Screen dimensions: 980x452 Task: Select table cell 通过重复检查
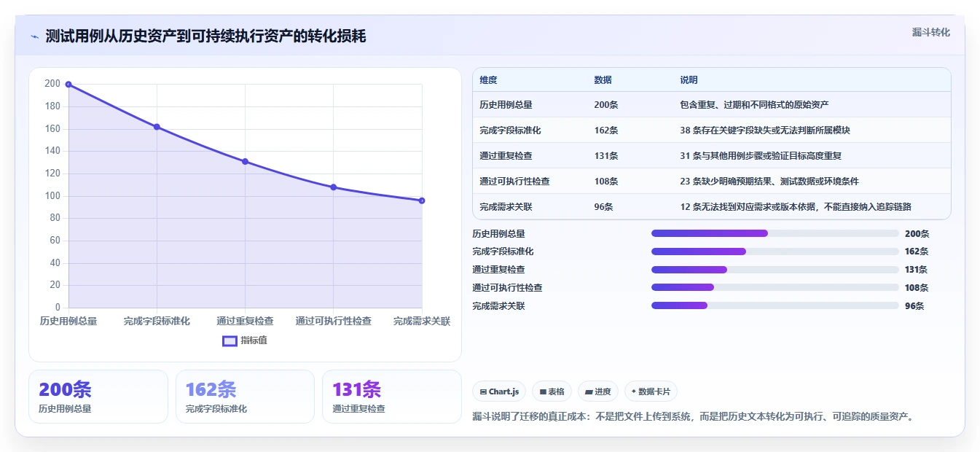[506, 156]
